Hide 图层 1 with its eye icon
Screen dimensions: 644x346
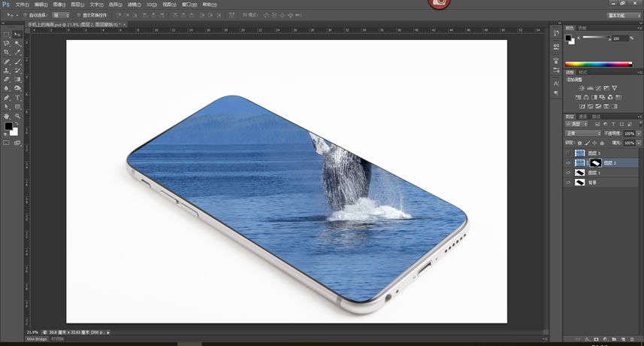[568, 173]
